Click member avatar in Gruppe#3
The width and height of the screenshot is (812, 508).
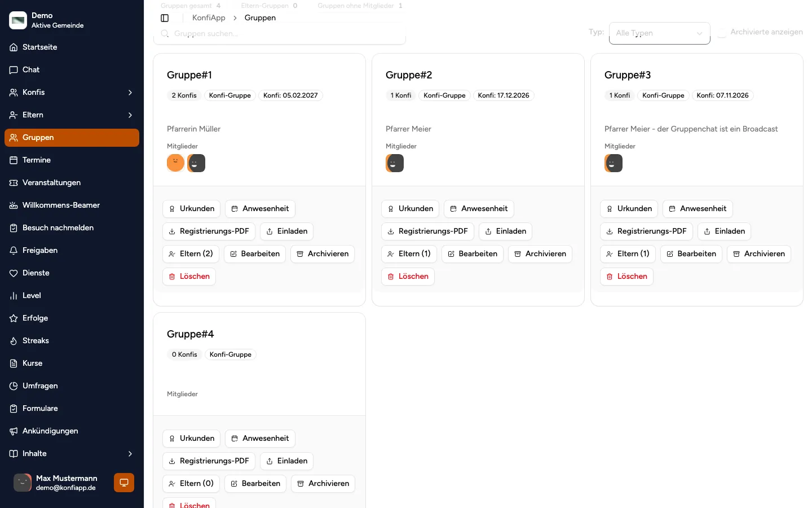(614, 163)
